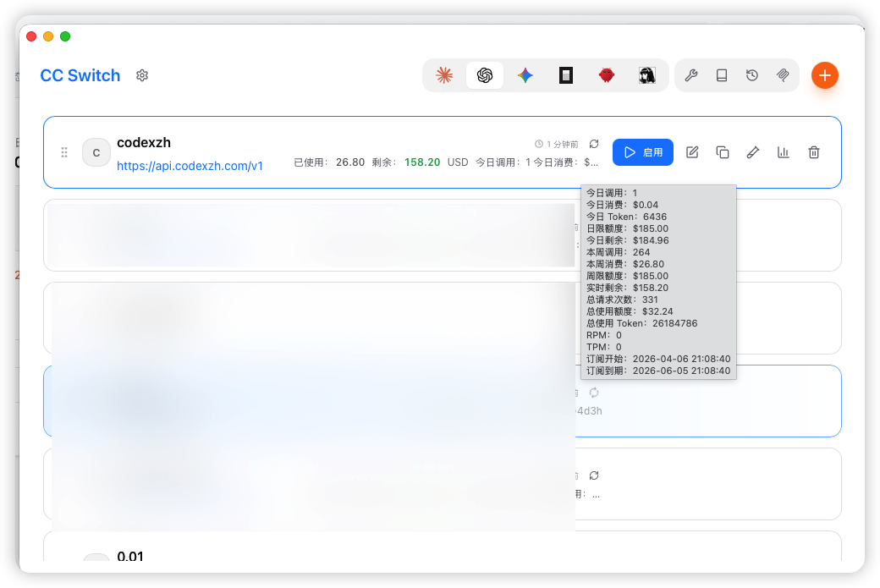This screenshot has height=588, width=880.
Task: Select the red creature app tab
Action: [x=607, y=75]
